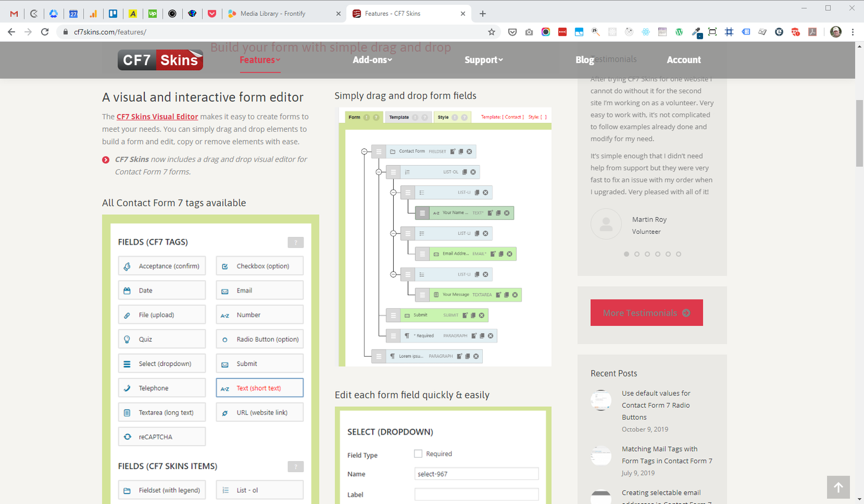Open Gmail pinned tab icon
This screenshot has height=504, width=864.
[14, 13]
